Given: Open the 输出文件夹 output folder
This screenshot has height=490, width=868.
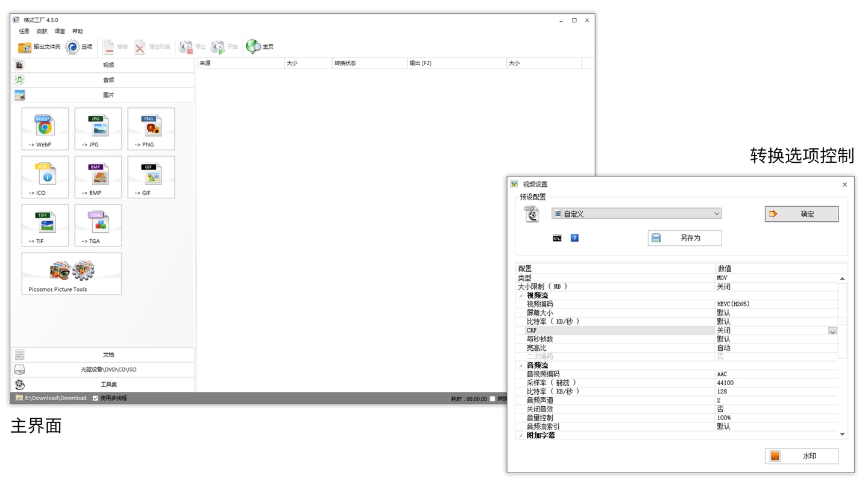Looking at the screenshot, I should 40,47.
